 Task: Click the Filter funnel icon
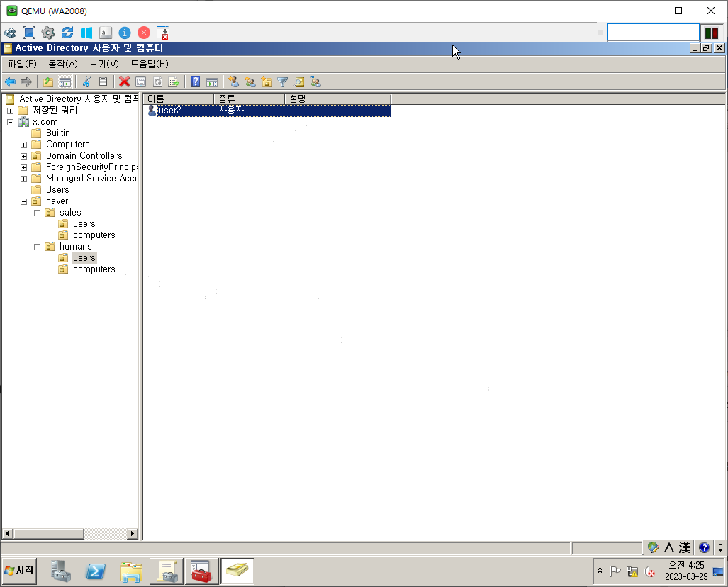[x=282, y=82]
